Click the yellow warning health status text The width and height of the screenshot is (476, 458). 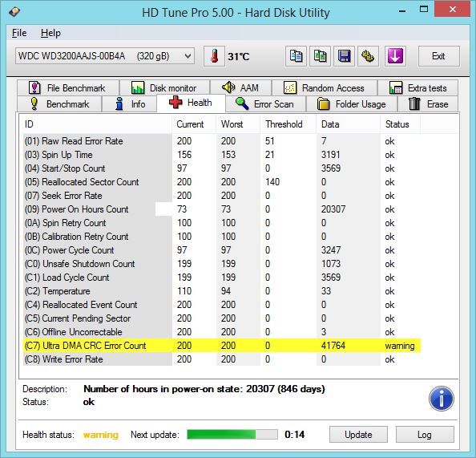101,435
